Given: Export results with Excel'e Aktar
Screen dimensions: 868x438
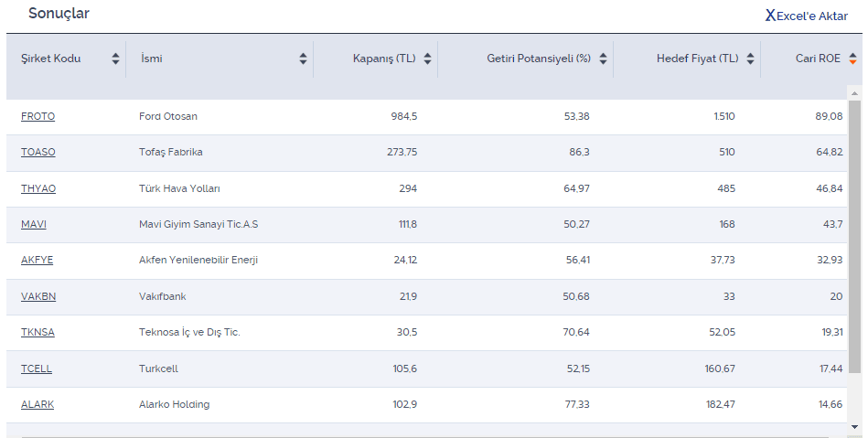Looking at the screenshot, I should pos(812,16).
